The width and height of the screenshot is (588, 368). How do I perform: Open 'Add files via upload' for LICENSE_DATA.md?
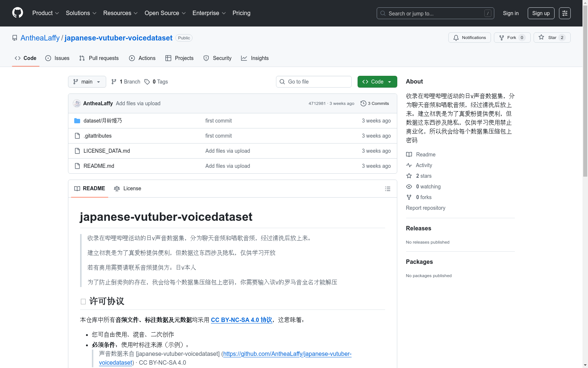click(x=228, y=151)
